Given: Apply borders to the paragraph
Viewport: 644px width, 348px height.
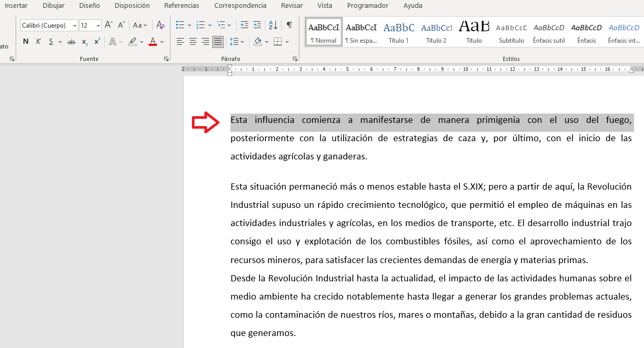Looking at the screenshot, I should [277, 42].
